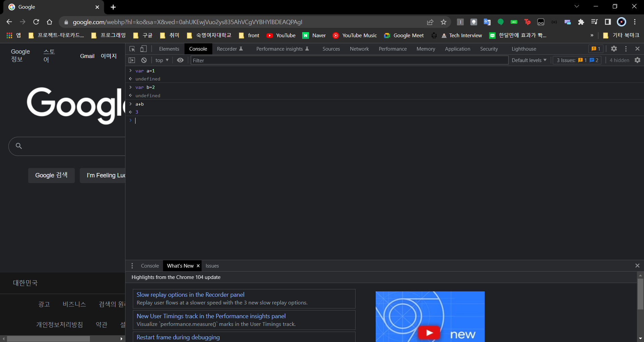Share this page icon in address bar
The image size is (644, 342).
430,22
